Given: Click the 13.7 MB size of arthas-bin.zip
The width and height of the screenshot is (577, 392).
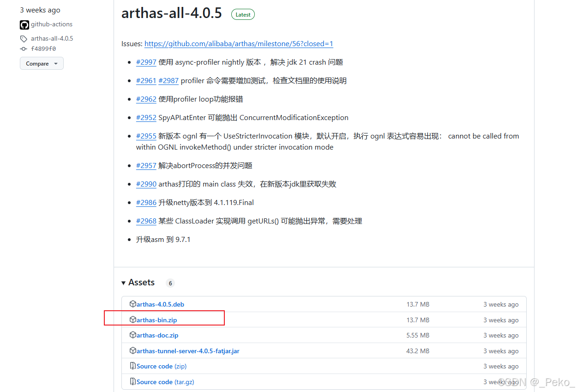Looking at the screenshot, I should coord(418,320).
